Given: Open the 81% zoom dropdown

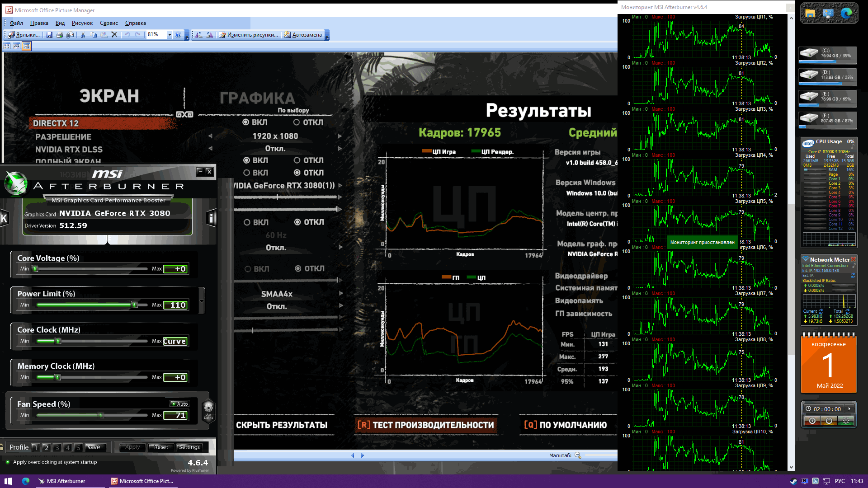Looking at the screenshot, I should point(170,35).
